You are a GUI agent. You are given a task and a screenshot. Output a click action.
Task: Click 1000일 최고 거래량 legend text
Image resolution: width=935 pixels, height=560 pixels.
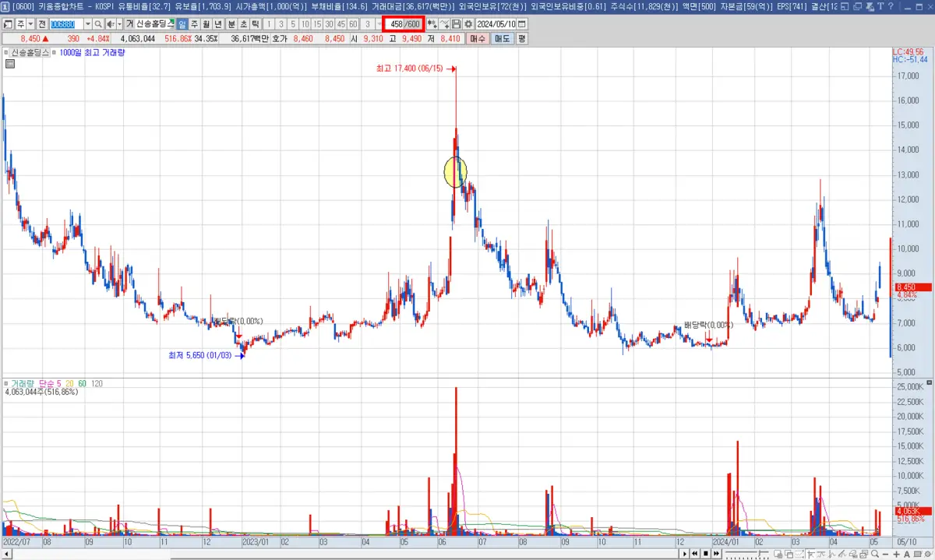(x=91, y=53)
